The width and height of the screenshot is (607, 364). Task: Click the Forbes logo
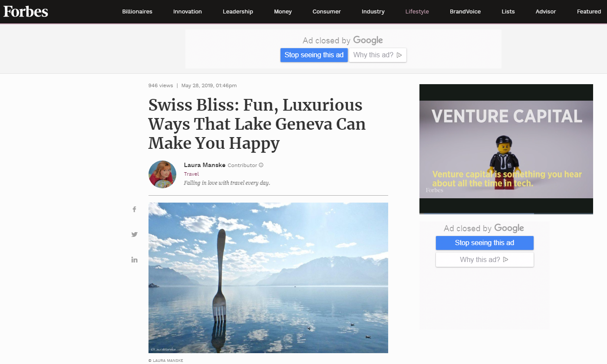point(26,11)
